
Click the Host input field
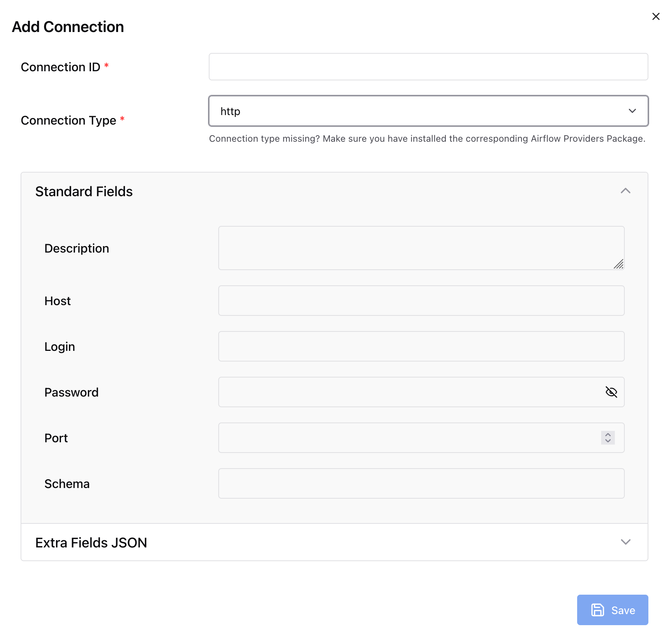point(421,301)
